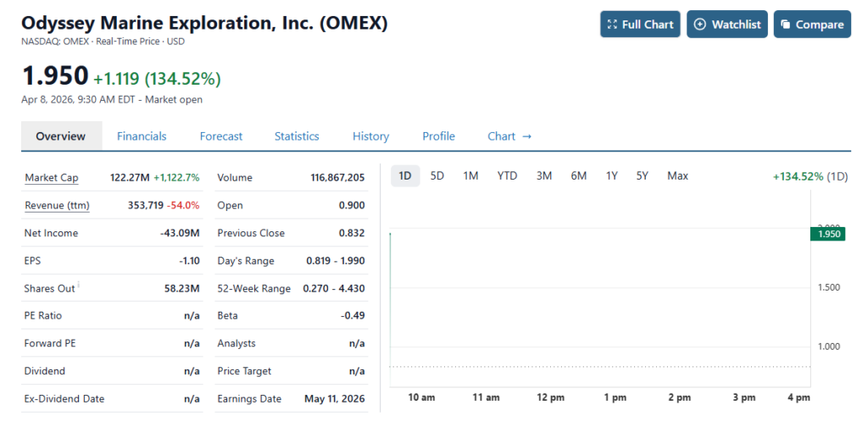Open the Full Chart view
Viewport: 868px width, 427px height.
coord(640,25)
